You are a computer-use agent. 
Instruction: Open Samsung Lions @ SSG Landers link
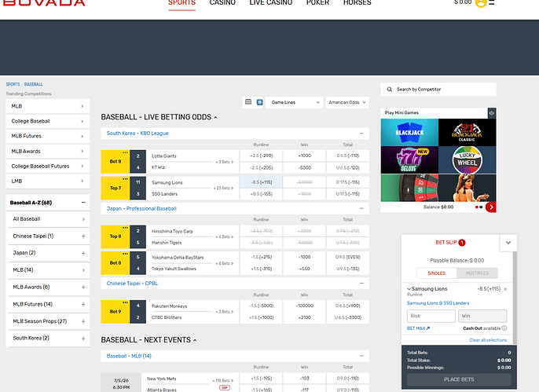click(x=438, y=303)
